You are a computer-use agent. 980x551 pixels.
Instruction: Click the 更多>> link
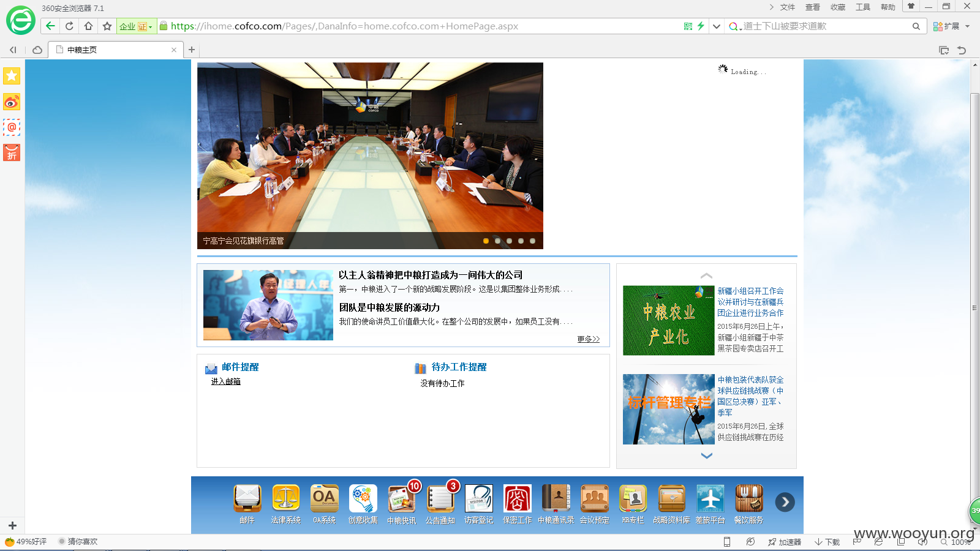point(589,339)
